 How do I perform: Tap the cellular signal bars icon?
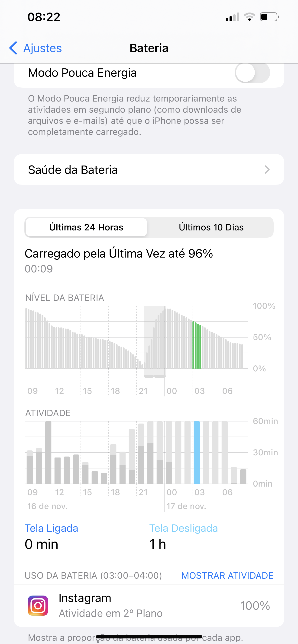click(233, 17)
